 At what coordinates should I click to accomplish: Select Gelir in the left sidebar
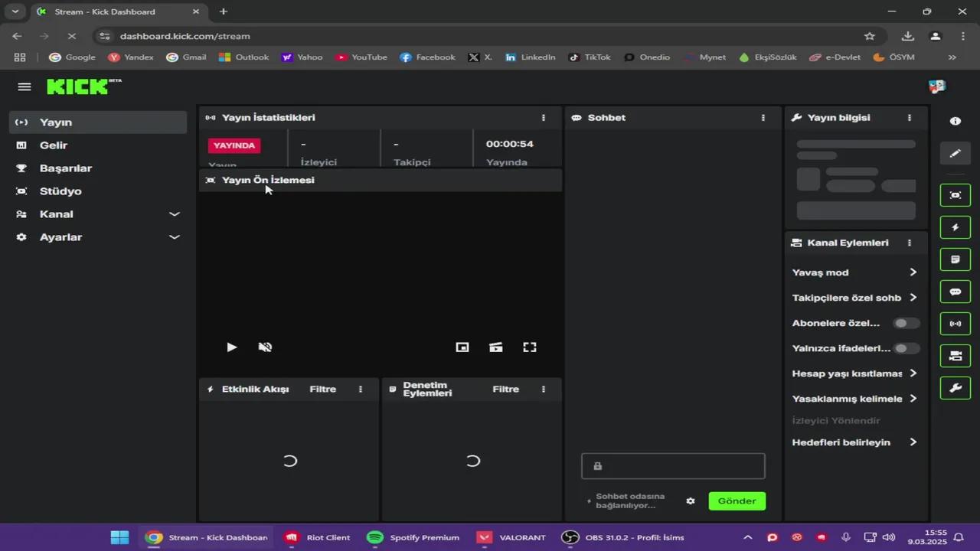[53, 145]
